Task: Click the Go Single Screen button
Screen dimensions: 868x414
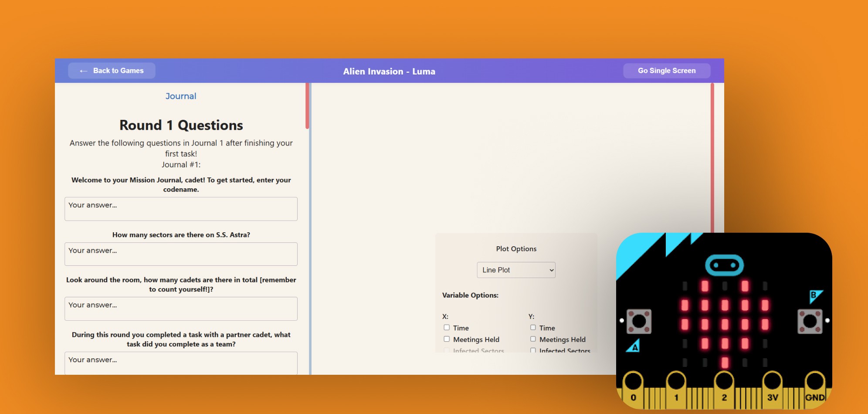Action: point(667,71)
